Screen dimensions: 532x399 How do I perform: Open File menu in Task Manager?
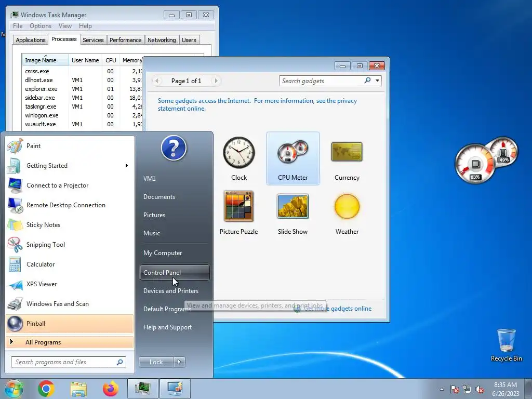coord(18,26)
